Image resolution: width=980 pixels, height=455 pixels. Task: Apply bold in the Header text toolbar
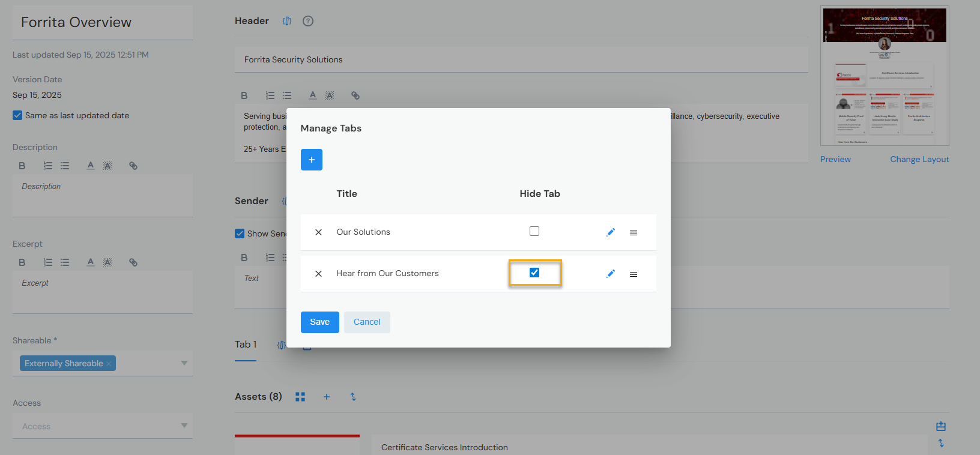tap(244, 95)
